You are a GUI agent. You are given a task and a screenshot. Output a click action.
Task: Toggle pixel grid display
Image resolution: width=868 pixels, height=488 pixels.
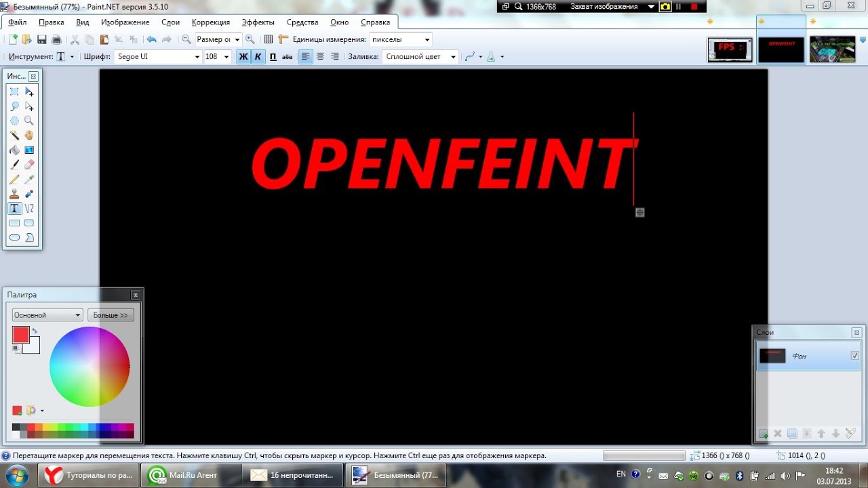click(269, 39)
